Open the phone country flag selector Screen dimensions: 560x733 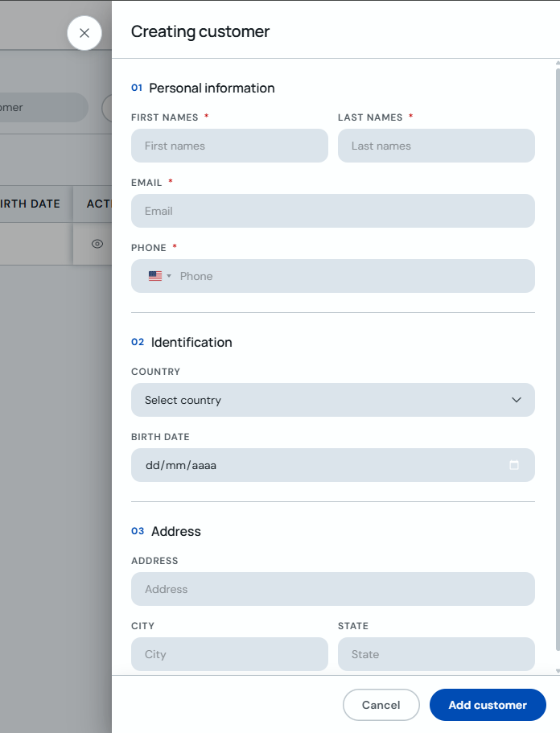[160, 276]
